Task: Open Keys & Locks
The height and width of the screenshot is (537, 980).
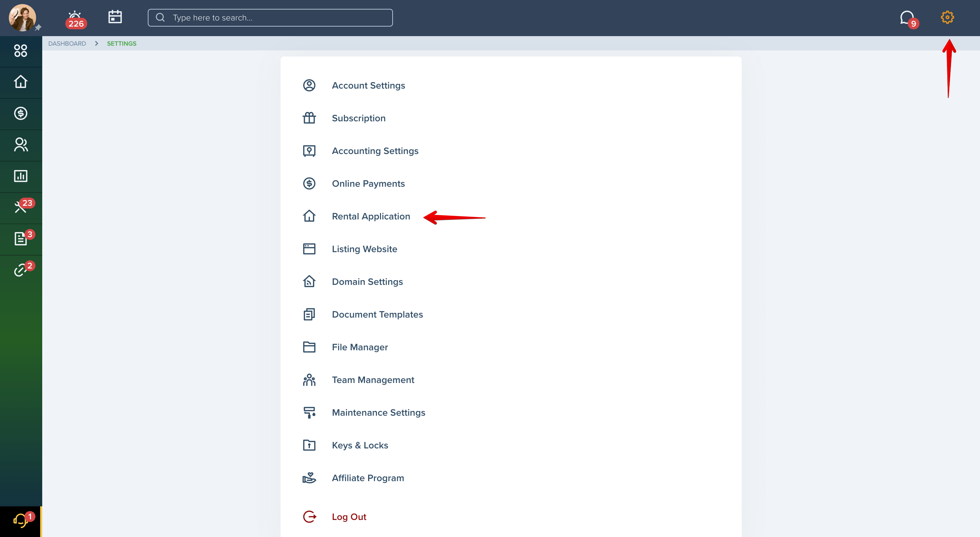Action: coord(360,445)
